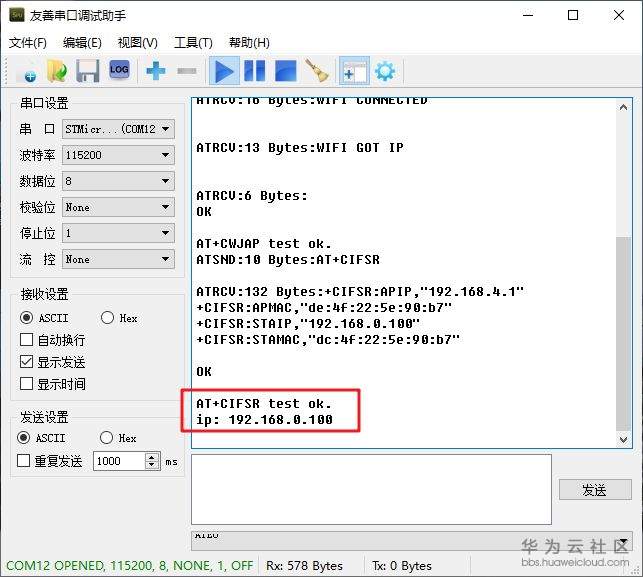Image resolution: width=643 pixels, height=577 pixels.
Task: Click the 'COM12 OPENED' status bar text
Action: tap(129, 566)
